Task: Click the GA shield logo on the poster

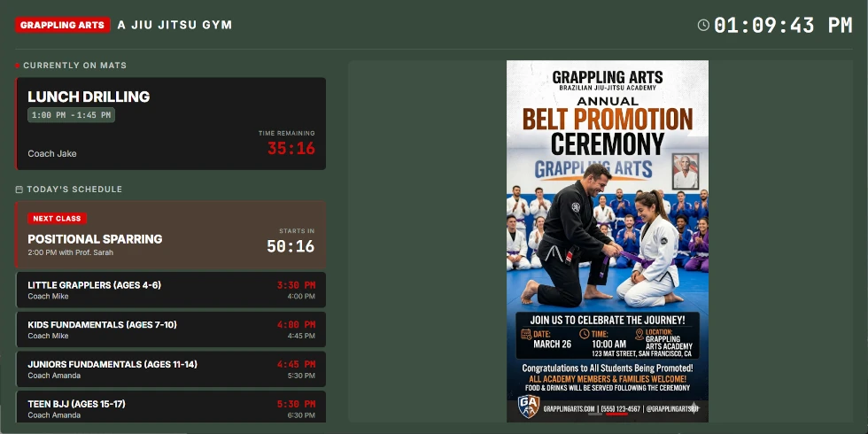Action: (528, 407)
